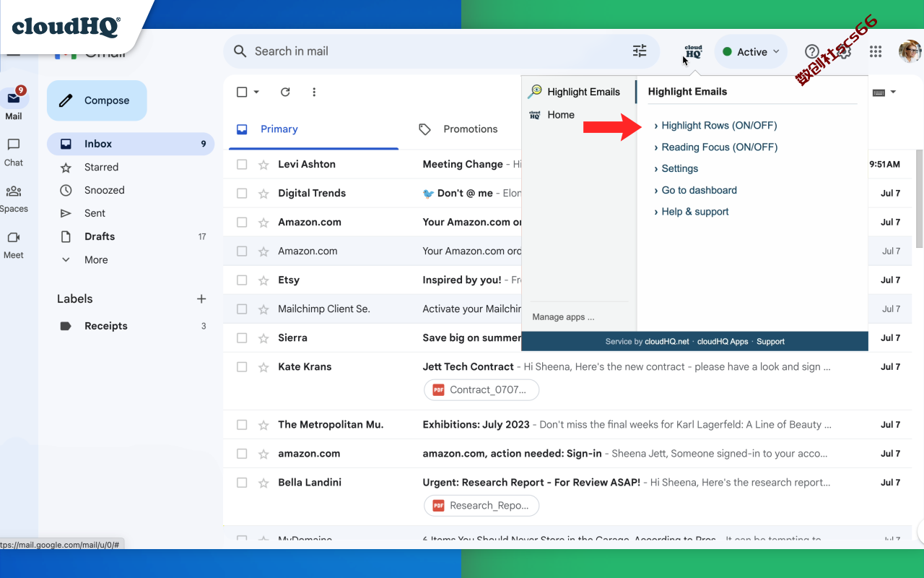The width and height of the screenshot is (924, 578).
Task: Open Gmail help question mark icon
Action: coord(812,51)
